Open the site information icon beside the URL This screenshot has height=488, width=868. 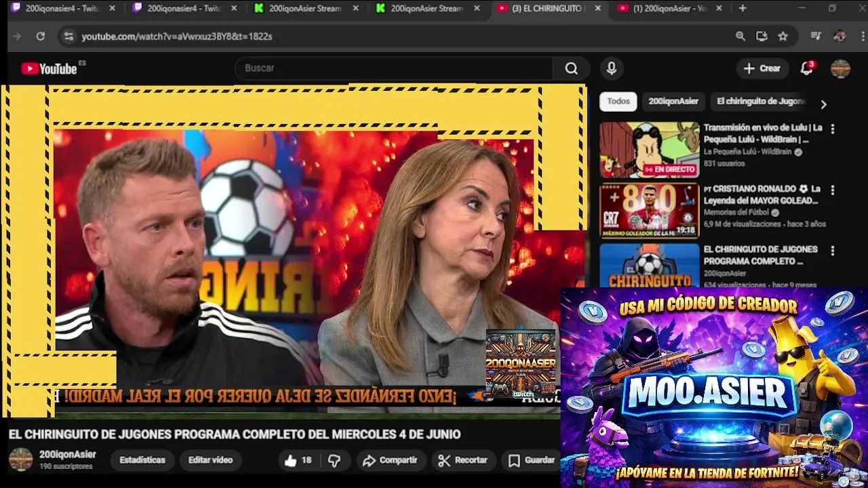coord(68,37)
